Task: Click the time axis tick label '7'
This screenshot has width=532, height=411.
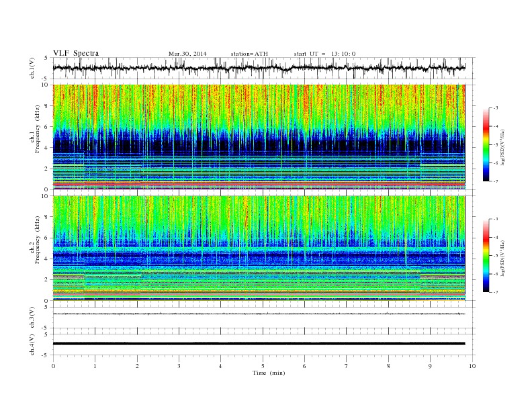Action: tap(346, 366)
